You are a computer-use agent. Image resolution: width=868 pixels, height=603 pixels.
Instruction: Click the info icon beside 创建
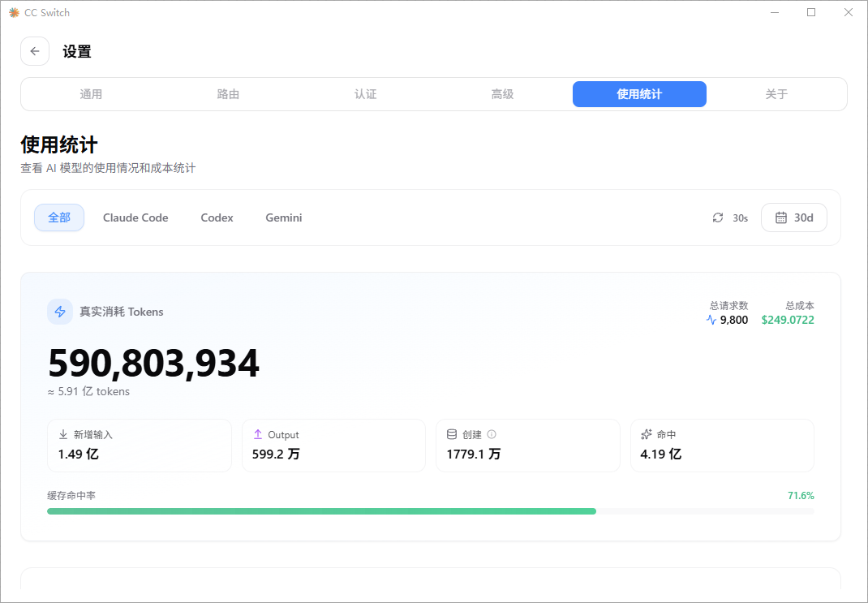[x=492, y=434]
